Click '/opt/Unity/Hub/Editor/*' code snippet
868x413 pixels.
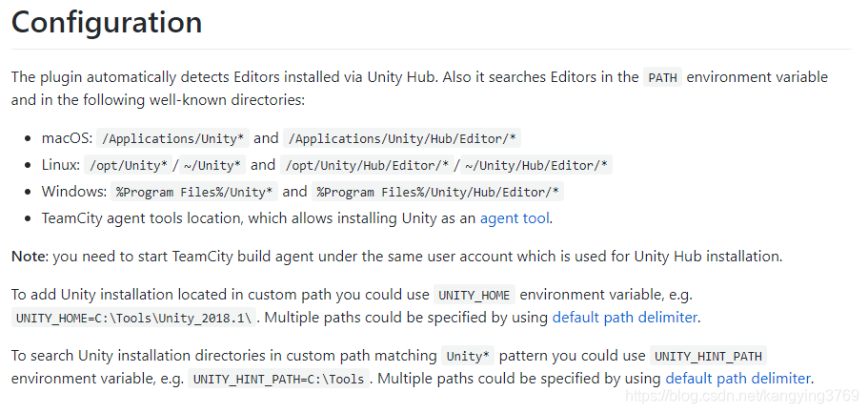[x=367, y=165]
